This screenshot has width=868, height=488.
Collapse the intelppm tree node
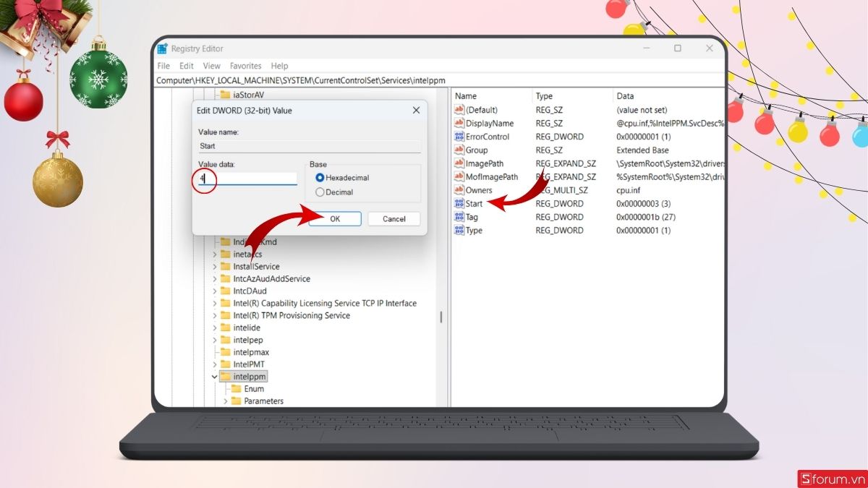coord(214,376)
